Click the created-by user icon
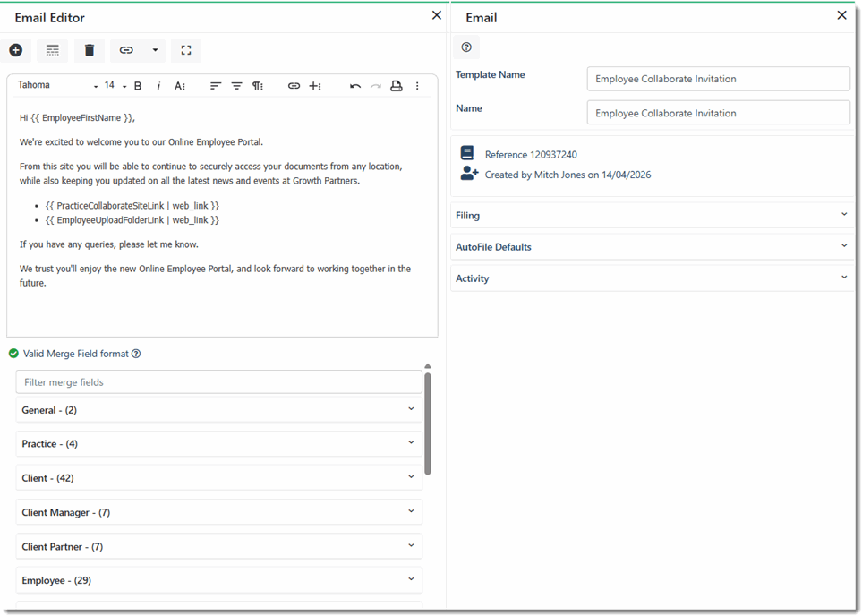Screen dimensions: 862x616 pos(469,174)
